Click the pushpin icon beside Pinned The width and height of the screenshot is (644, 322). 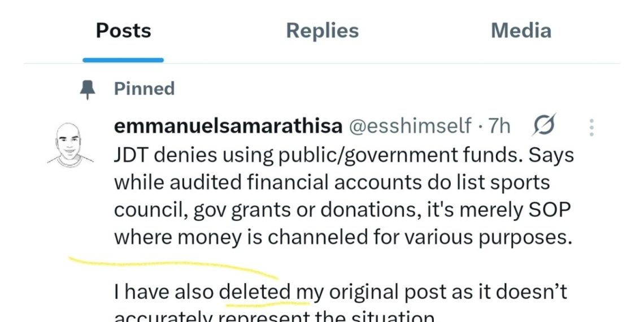pyautogui.click(x=88, y=89)
